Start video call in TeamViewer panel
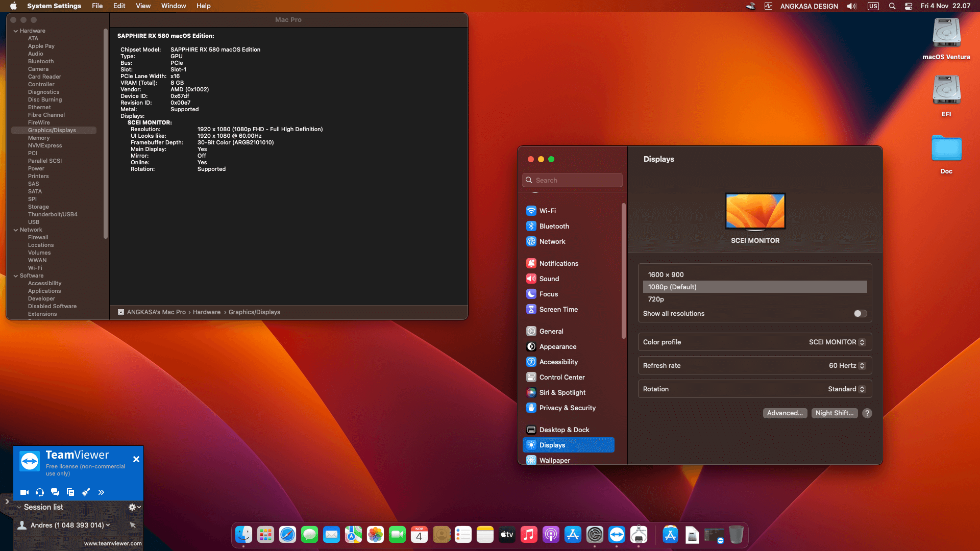 pos(24,492)
